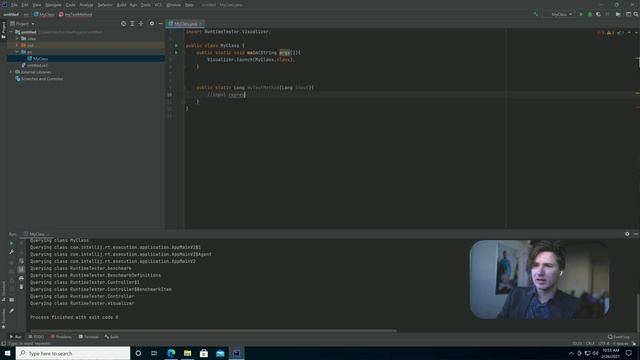Open the Run tool window button
Screen dimensions: 640x360
tap(16, 337)
